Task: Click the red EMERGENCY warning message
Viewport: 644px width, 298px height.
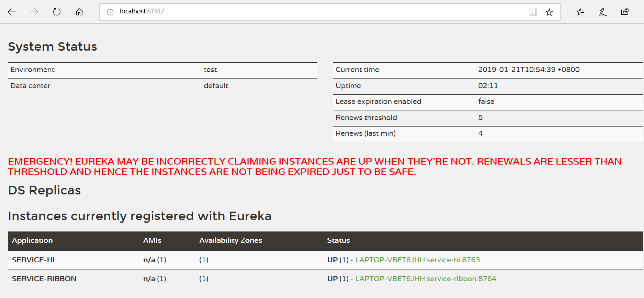Action: pyautogui.click(x=315, y=166)
